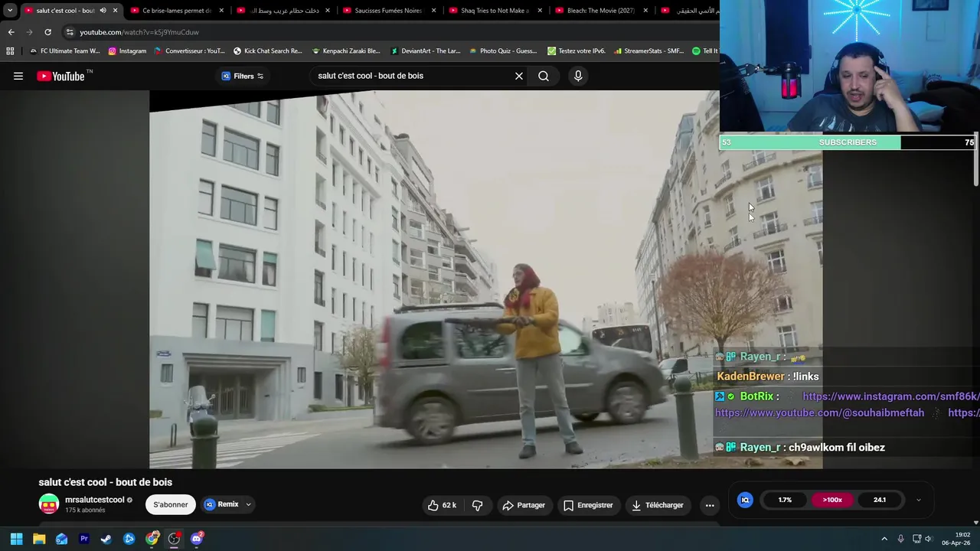This screenshot has height=551, width=980.
Task: Click the Instagram link in BotRix chat message
Action: [891, 396]
